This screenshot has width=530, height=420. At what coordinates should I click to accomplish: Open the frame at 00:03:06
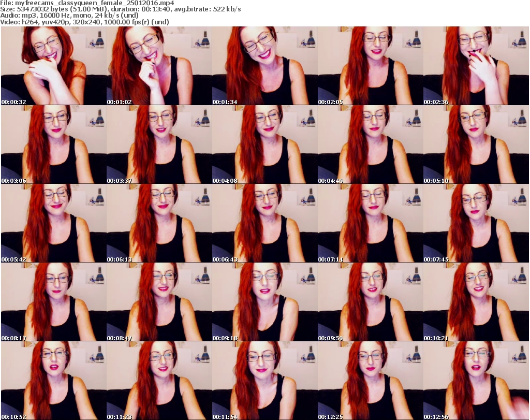(54, 144)
